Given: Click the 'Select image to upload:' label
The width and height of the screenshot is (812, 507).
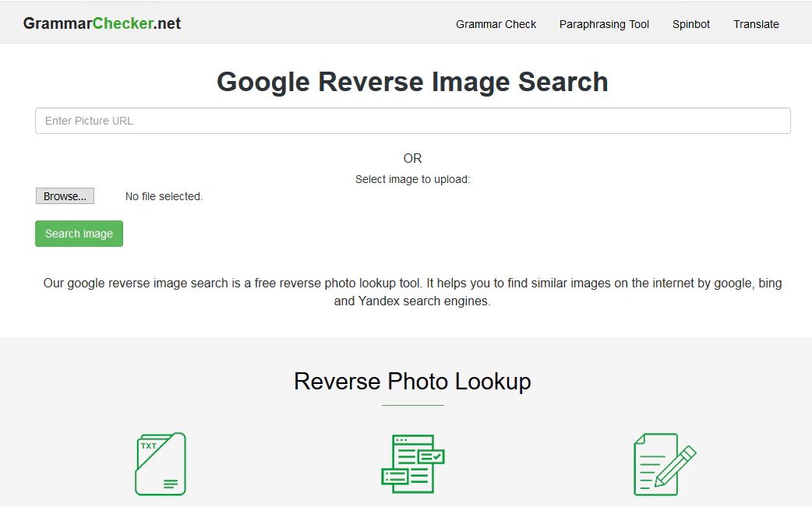Looking at the screenshot, I should click(413, 180).
